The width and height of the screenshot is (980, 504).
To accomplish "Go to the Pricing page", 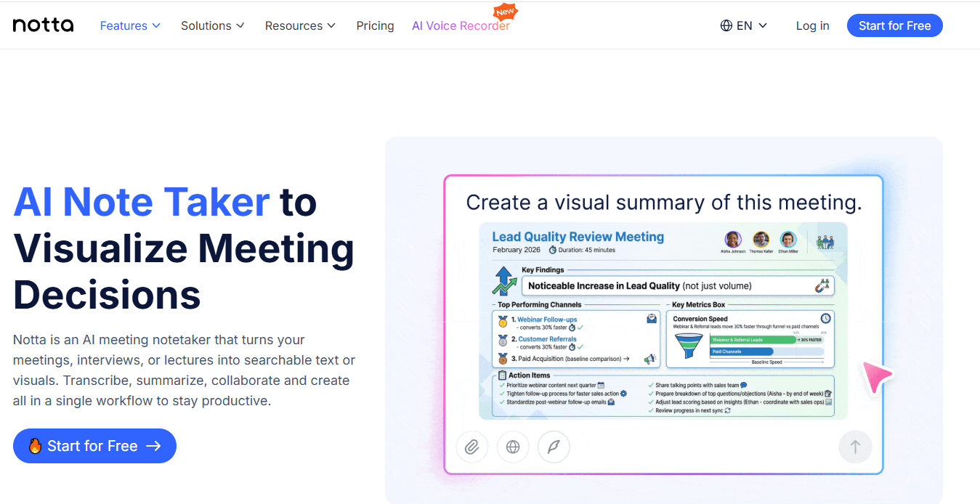I will coord(375,25).
